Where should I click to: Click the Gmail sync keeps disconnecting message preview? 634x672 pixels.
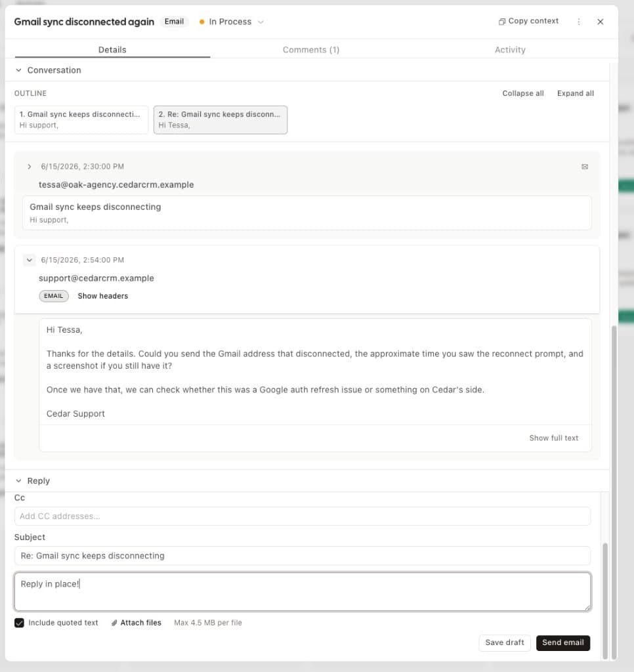tap(307, 213)
